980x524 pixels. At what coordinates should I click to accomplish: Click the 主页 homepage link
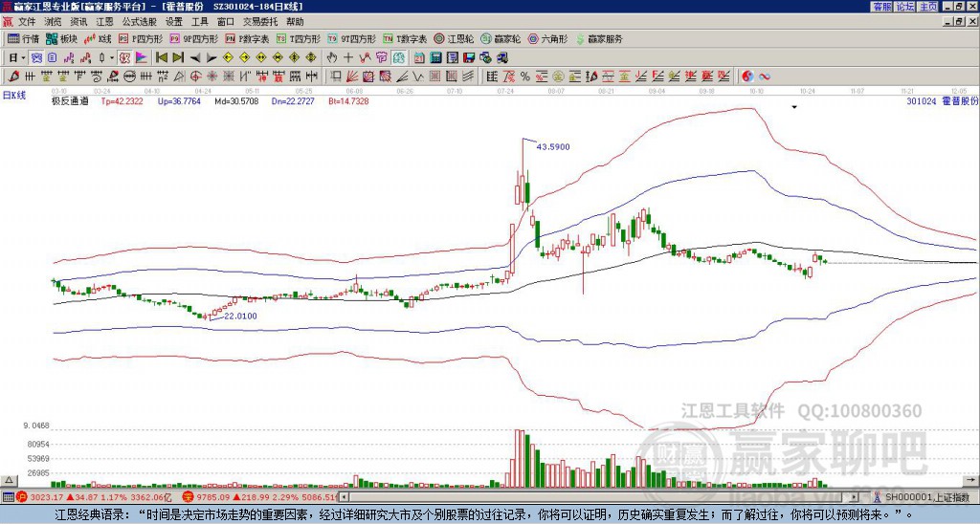pos(928,7)
